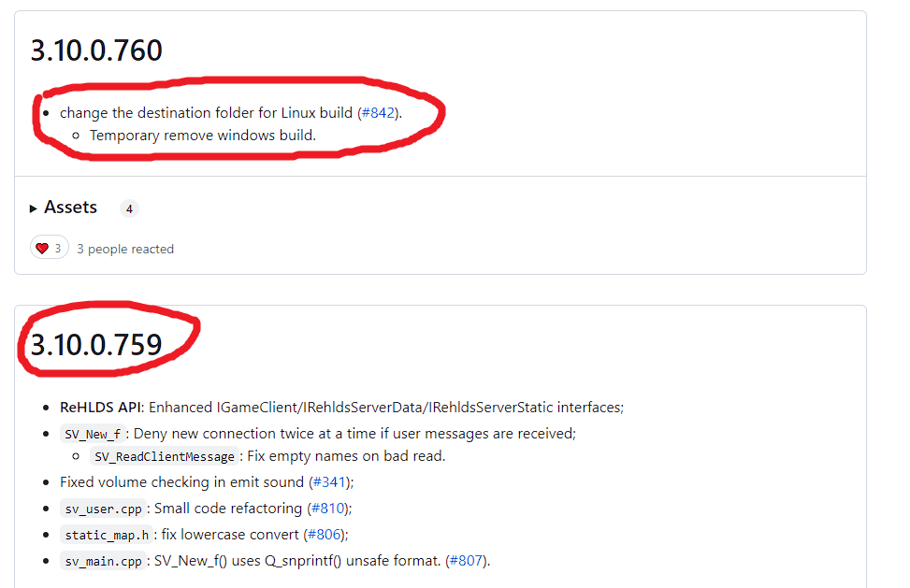Follow the #810 reference link
This screenshot has height=588, width=910.
click(328, 508)
